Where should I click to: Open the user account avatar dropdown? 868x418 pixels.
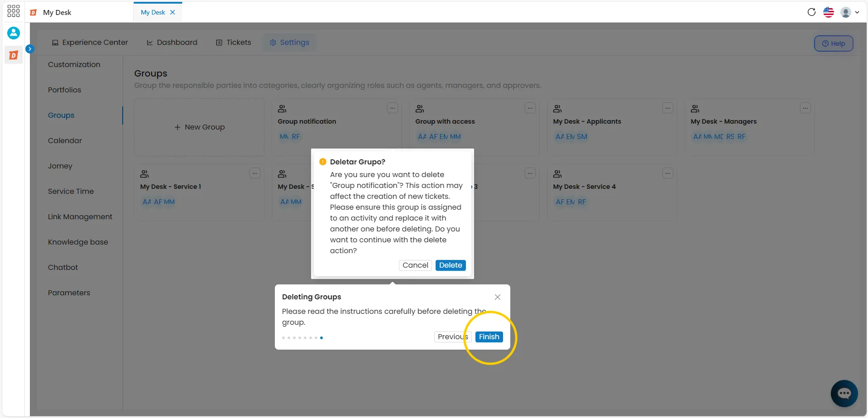[850, 12]
